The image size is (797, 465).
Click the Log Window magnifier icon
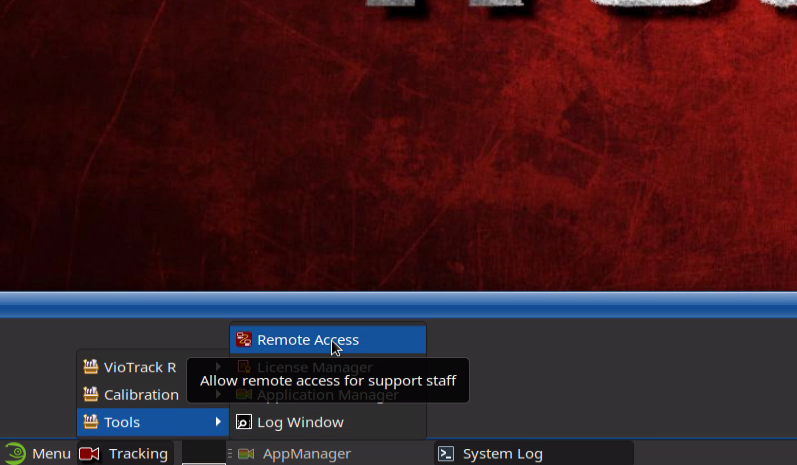click(x=243, y=422)
